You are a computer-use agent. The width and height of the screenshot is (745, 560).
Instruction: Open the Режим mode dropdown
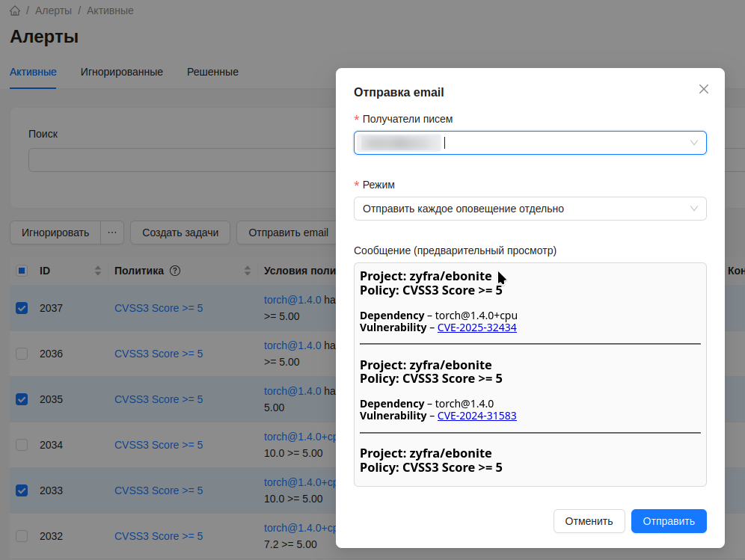530,209
